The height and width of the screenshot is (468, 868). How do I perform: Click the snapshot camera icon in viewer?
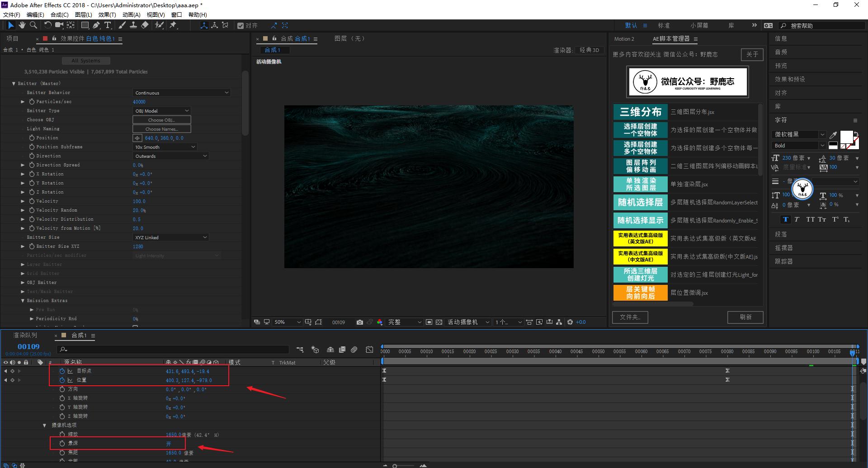pos(359,322)
